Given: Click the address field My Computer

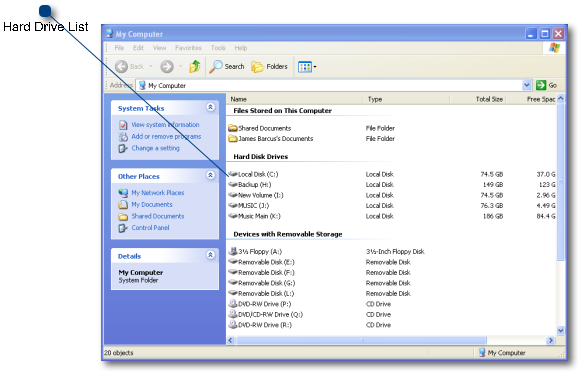Looking at the screenshot, I should [329, 85].
